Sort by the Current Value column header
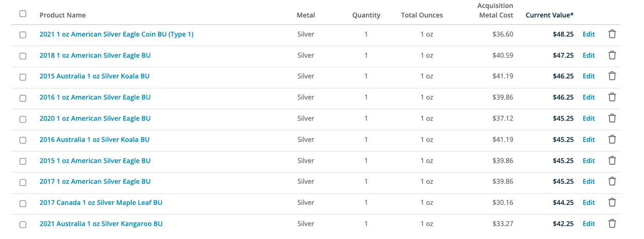 549,15
